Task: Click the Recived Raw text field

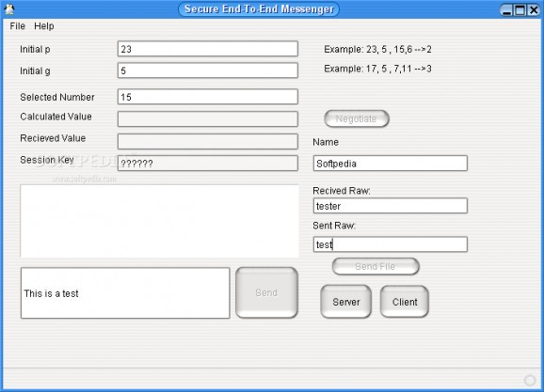Action: [x=390, y=206]
